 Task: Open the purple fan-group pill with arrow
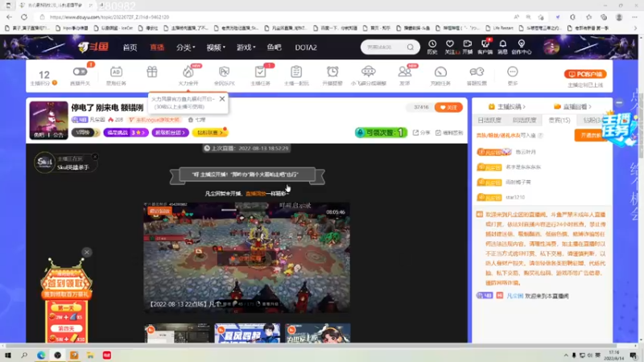click(170, 133)
